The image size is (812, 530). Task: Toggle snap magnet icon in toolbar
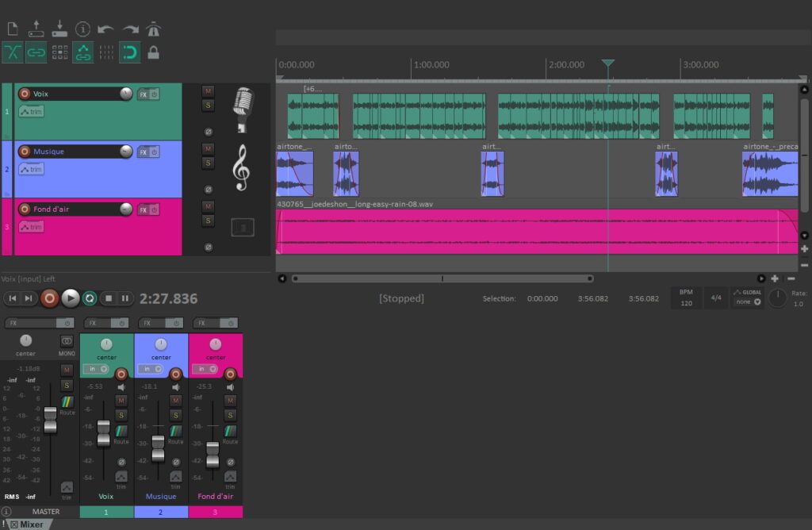[129, 52]
